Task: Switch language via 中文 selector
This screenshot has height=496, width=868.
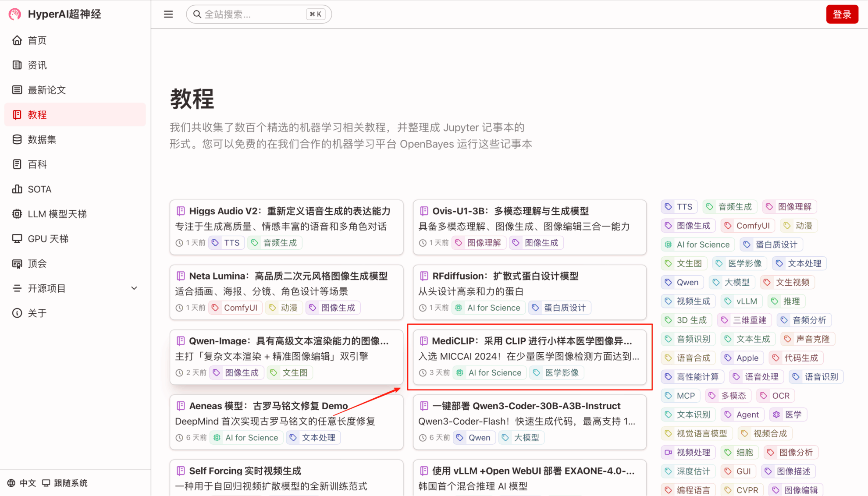Action: 22,483
